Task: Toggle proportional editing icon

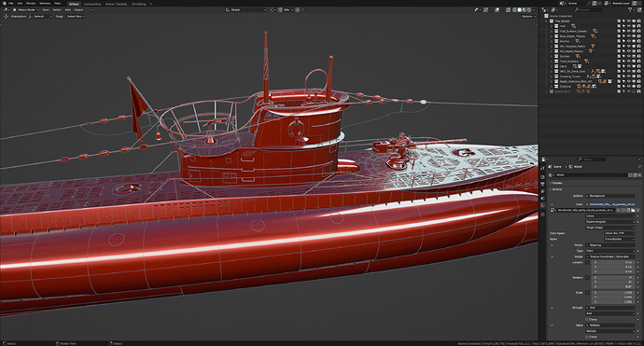Action: pyautogui.click(x=298, y=10)
